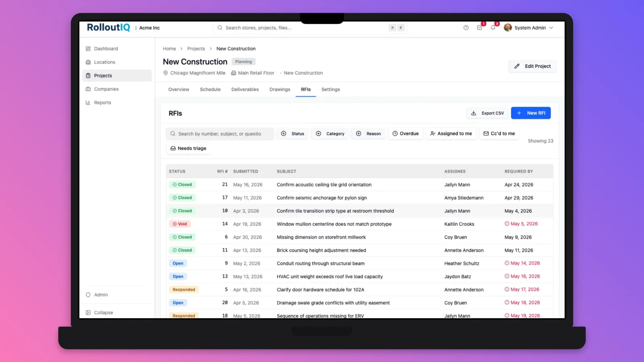This screenshot has height=362, width=644.
Task: Switch to the Drawings tab
Action: pos(280,89)
